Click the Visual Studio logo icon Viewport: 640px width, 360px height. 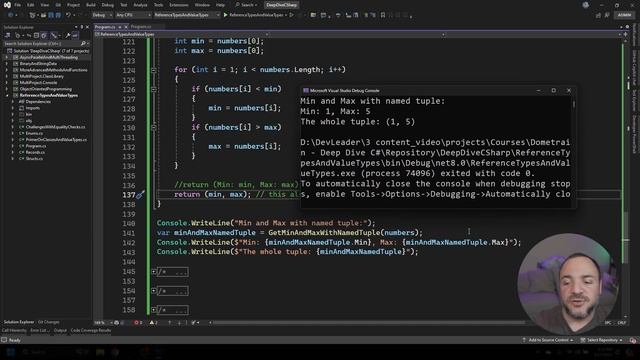click(7, 5)
